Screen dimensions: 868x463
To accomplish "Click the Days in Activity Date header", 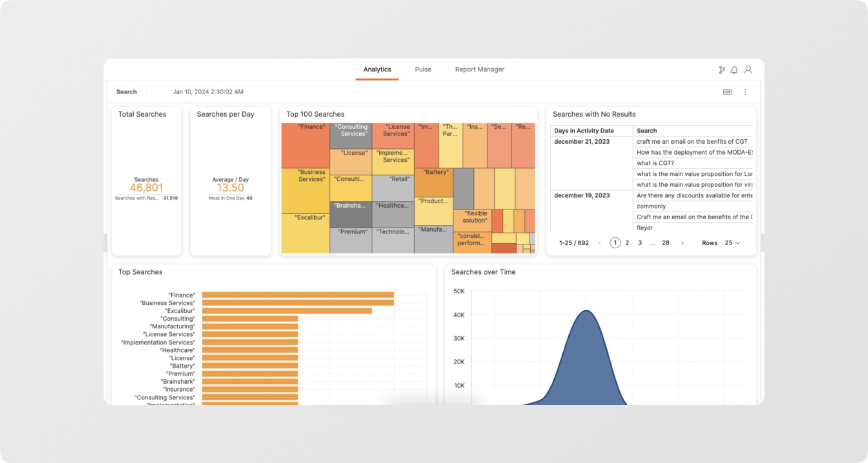I will [584, 131].
